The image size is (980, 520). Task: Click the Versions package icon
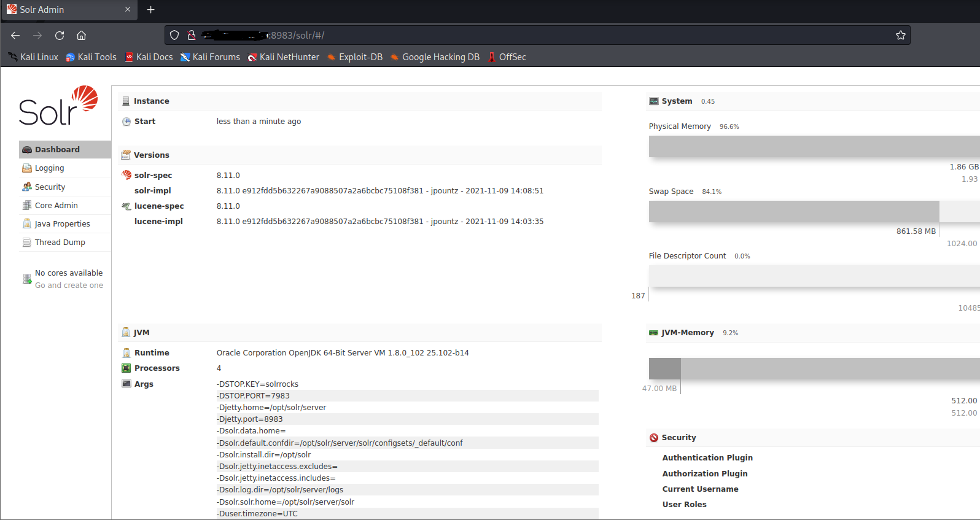pyautogui.click(x=126, y=155)
